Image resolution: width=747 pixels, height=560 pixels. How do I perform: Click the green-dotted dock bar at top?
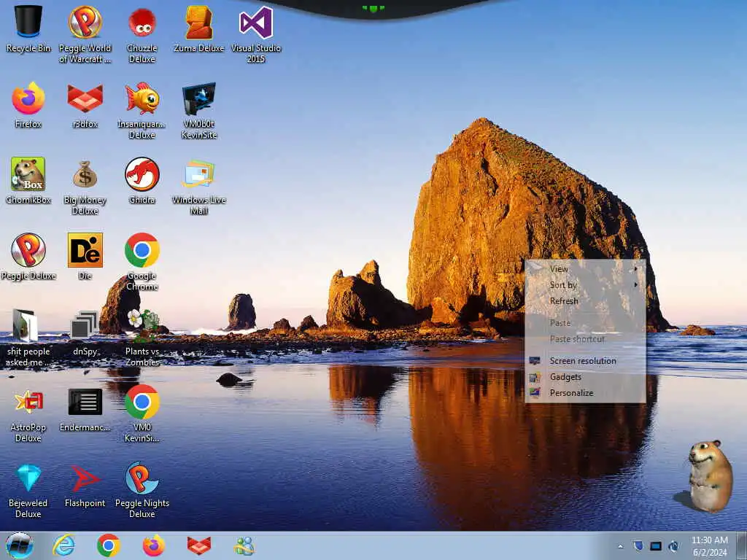(x=373, y=8)
